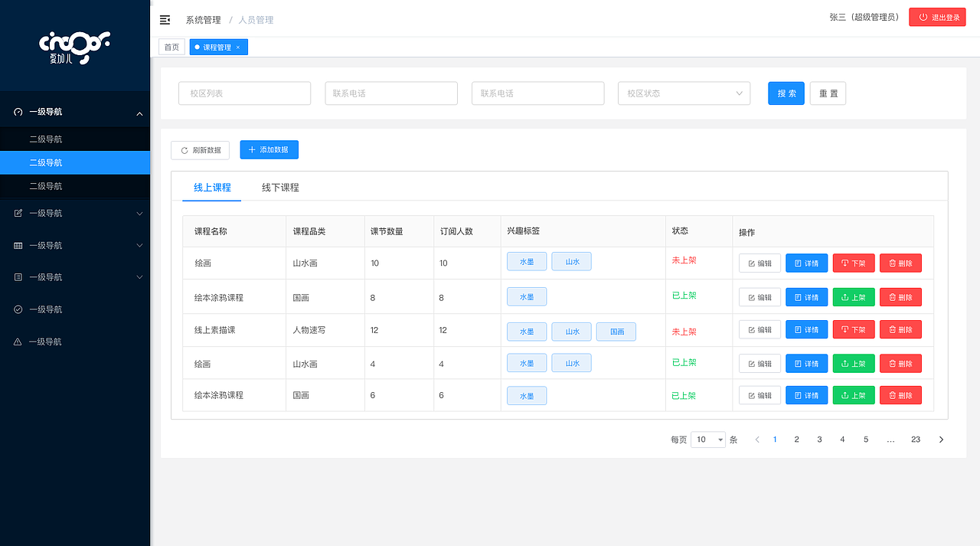The width and height of the screenshot is (980, 546).
Task: Collapse the sidebar with the menu fold icon
Action: coord(165,19)
